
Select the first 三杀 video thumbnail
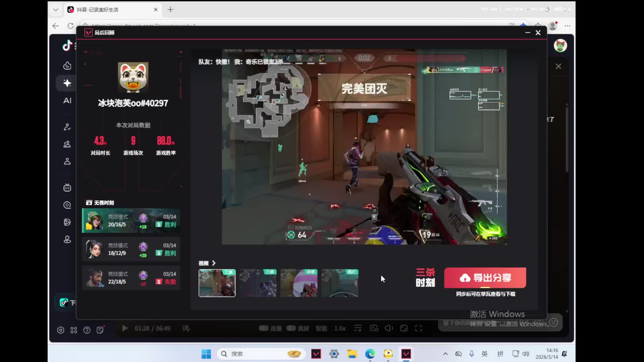click(217, 283)
